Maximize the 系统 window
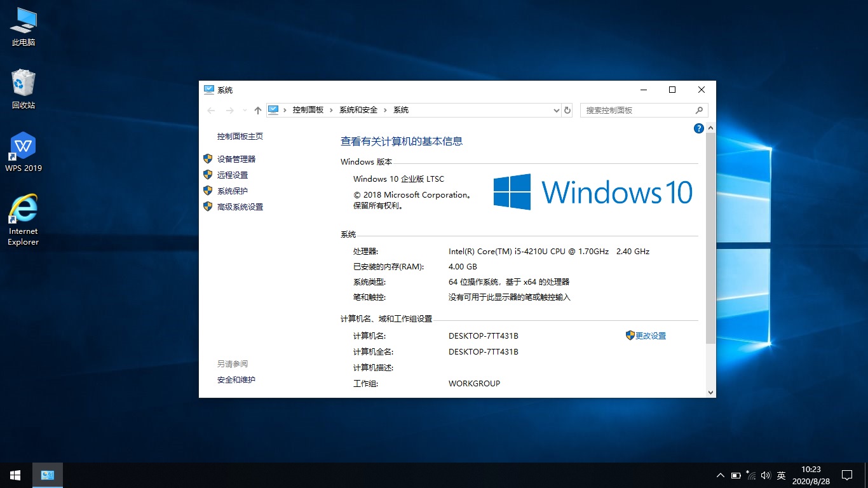 (672, 90)
